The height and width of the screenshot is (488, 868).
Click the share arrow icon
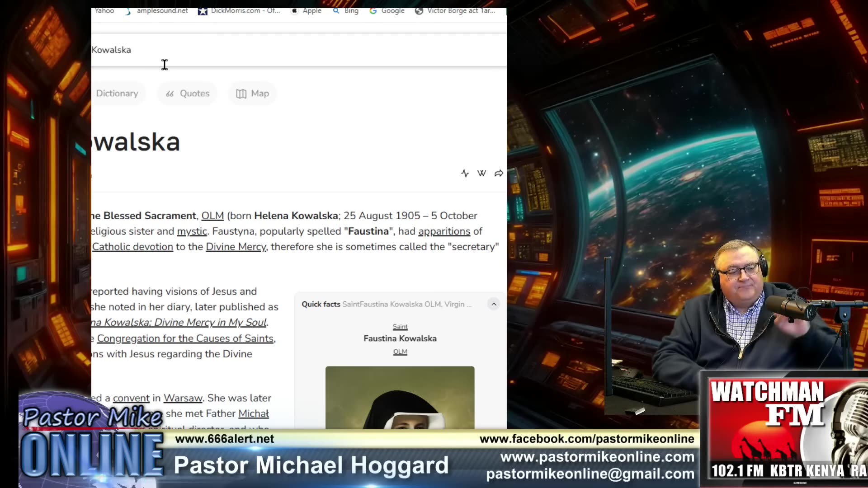pyautogui.click(x=499, y=174)
